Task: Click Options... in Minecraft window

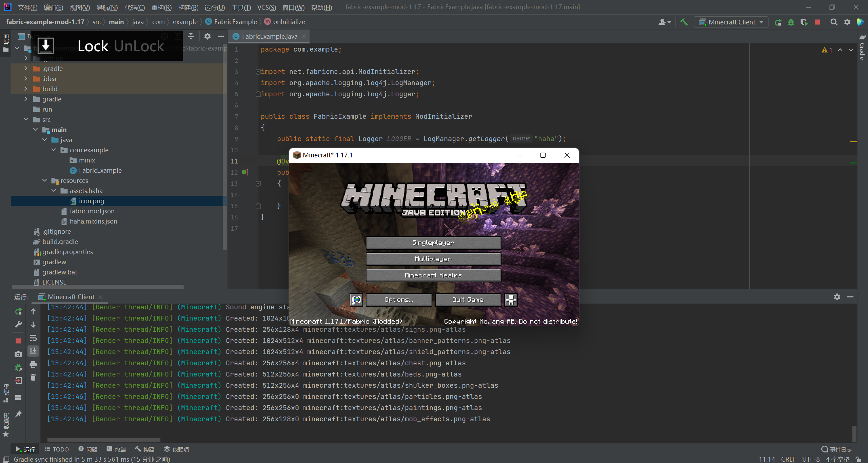Action: point(399,300)
